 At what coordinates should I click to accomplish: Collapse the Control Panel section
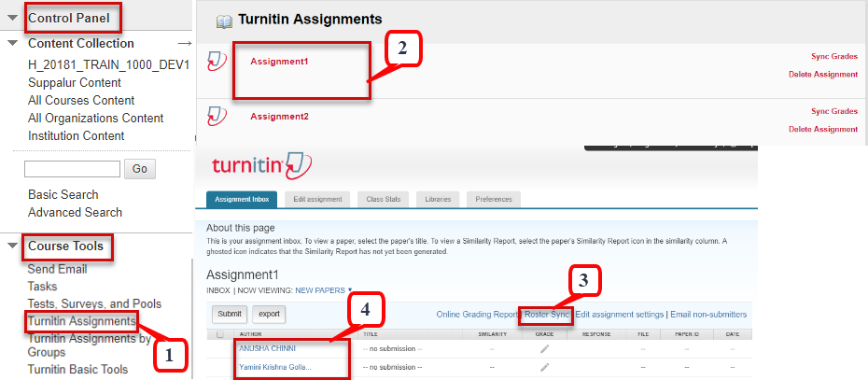tap(12, 18)
